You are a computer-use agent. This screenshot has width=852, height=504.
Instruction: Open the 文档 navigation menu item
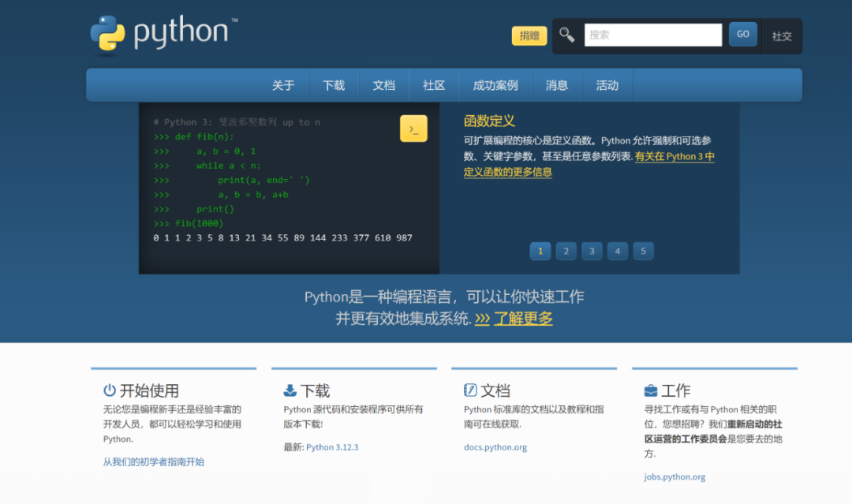383,85
